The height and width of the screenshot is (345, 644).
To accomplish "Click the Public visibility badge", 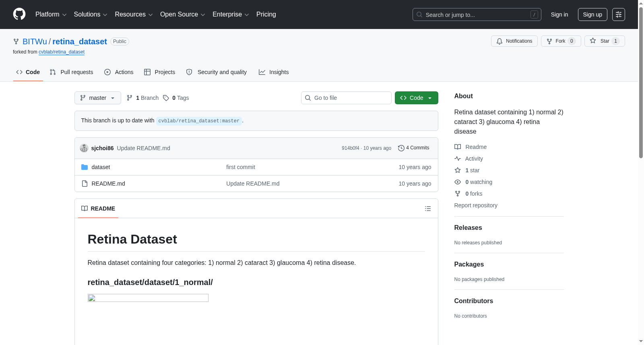I will click(x=120, y=41).
